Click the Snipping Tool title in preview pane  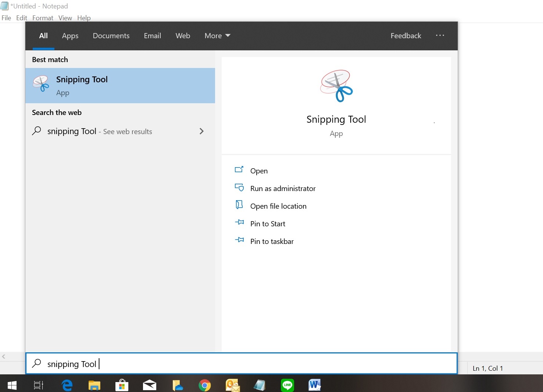pos(336,119)
